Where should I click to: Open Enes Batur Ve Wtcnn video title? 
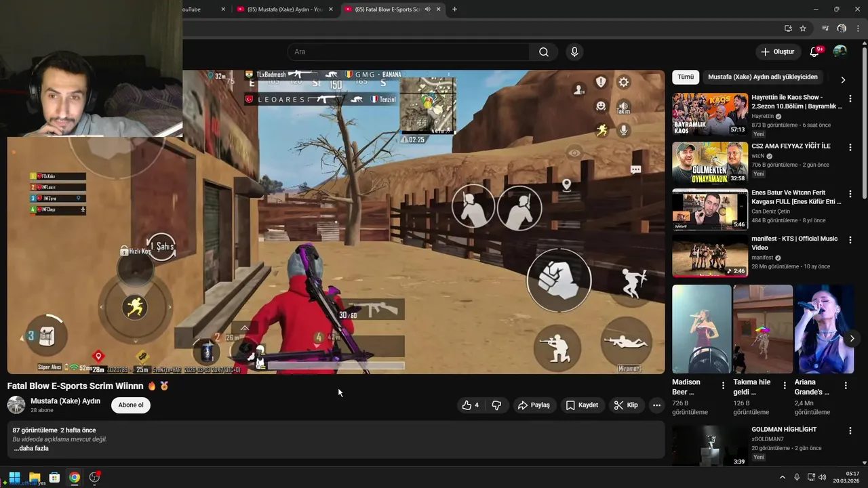point(797,197)
